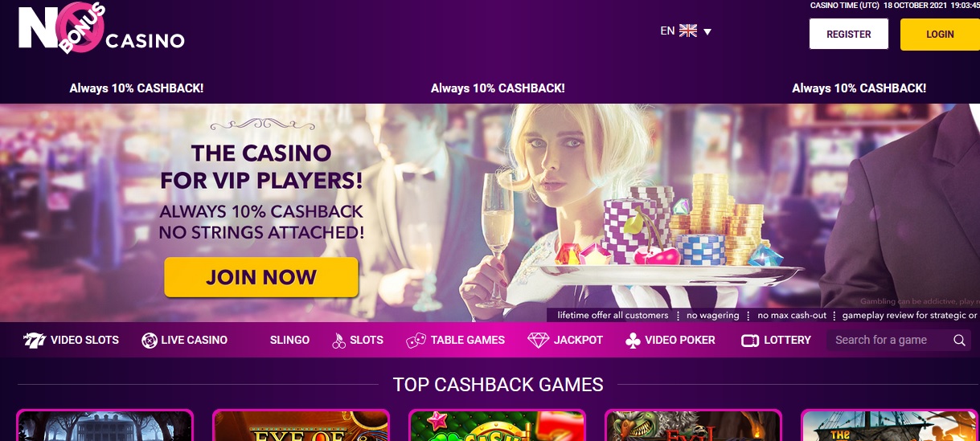Click the Jackpot diamond icon
The width and height of the screenshot is (980, 441).
pyautogui.click(x=538, y=340)
